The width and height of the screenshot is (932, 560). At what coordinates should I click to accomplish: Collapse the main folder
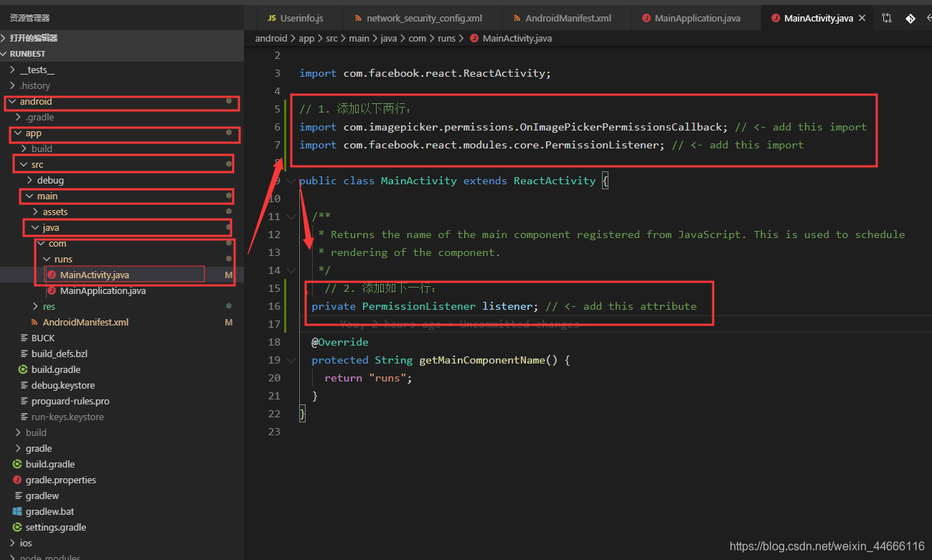coord(122,196)
